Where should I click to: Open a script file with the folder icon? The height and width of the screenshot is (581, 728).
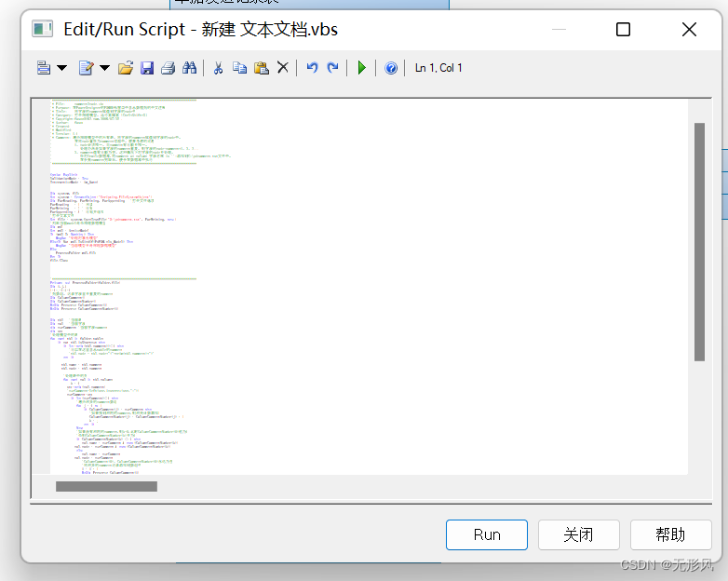coord(126,68)
